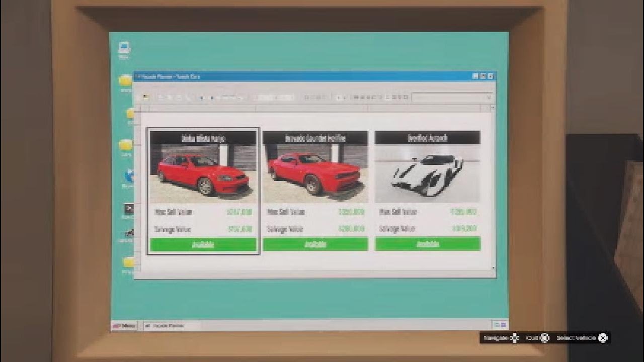This screenshot has width=644, height=362.
Task: Click the Dinka Blista Kanjo title header
Action: click(x=203, y=138)
